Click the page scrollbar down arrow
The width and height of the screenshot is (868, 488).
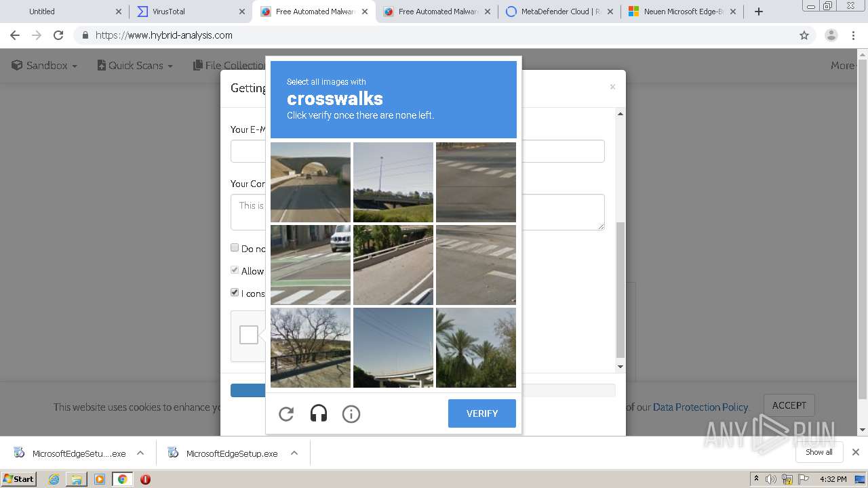pyautogui.click(x=862, y=430)
